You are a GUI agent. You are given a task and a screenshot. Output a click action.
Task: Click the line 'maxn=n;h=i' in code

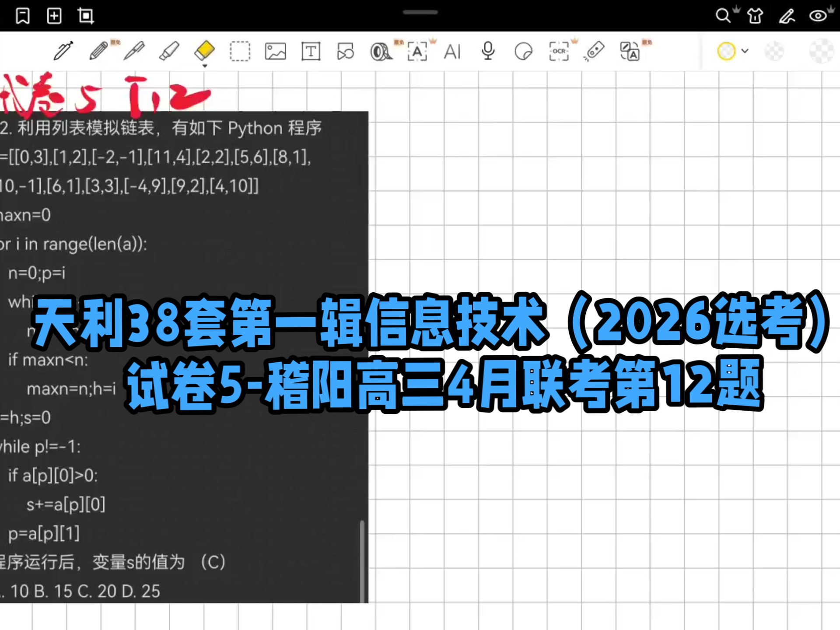coord(71,388)
